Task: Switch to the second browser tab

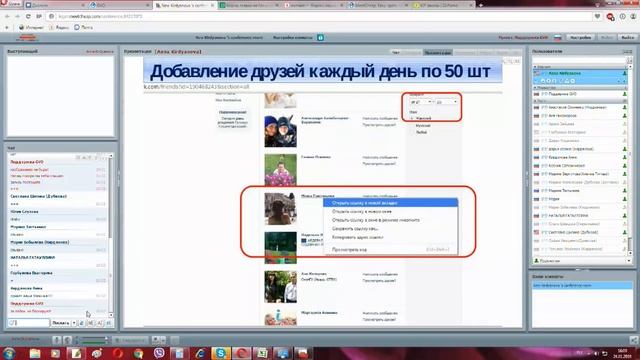Action: pyautogui.click(x=120, y=5)
